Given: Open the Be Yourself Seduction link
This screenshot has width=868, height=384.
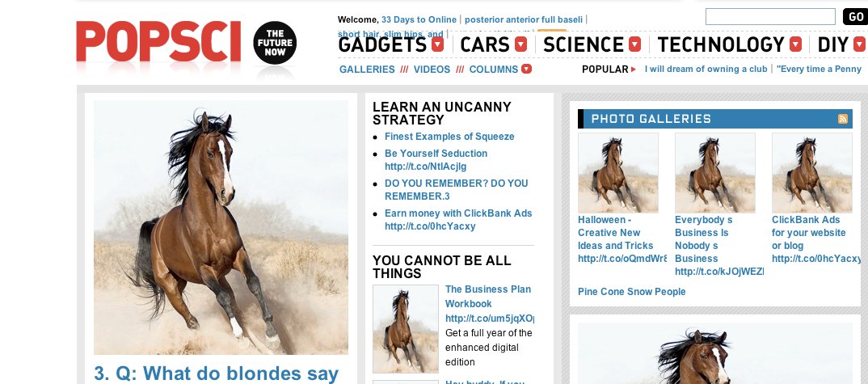Looking at the screenshot, I should (x=436, y=159).
